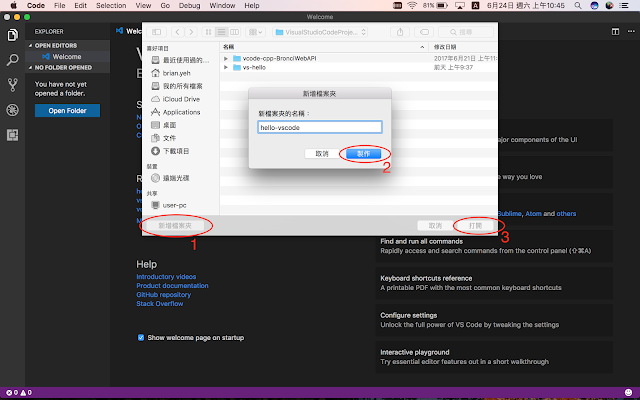Switch file dialog to icon view
The image size is (640, 400).
tap(208, 32)
